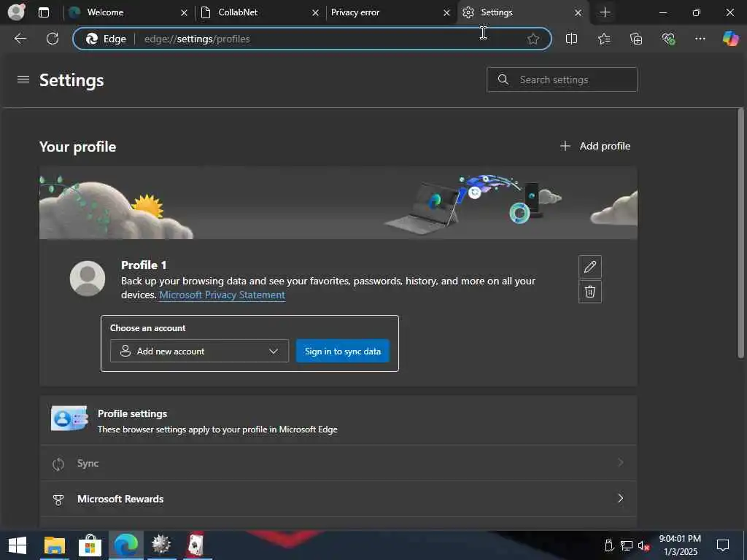Click the muted volume tray icon
This screenshot has width=747, height=560.
tap(643, 545)
